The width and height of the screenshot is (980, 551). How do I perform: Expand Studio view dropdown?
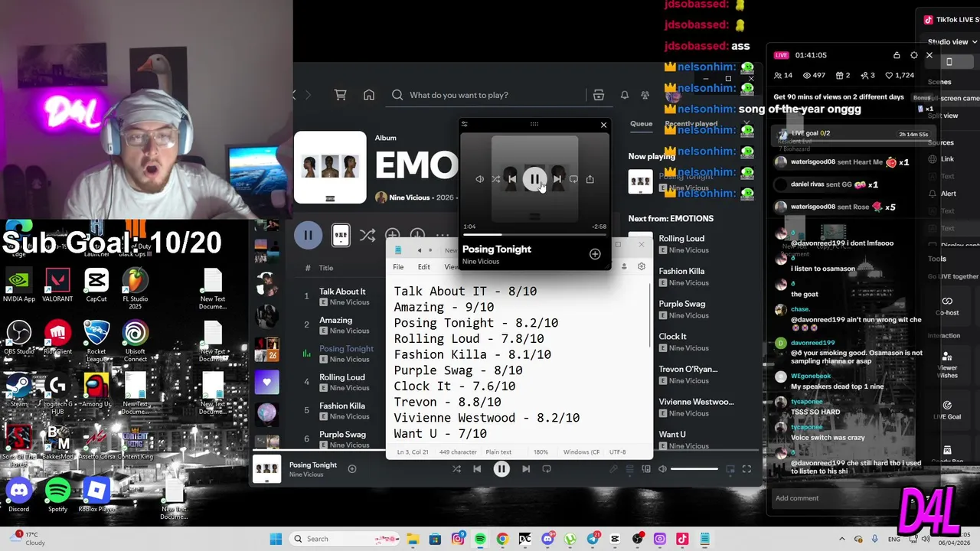(952, 42)
